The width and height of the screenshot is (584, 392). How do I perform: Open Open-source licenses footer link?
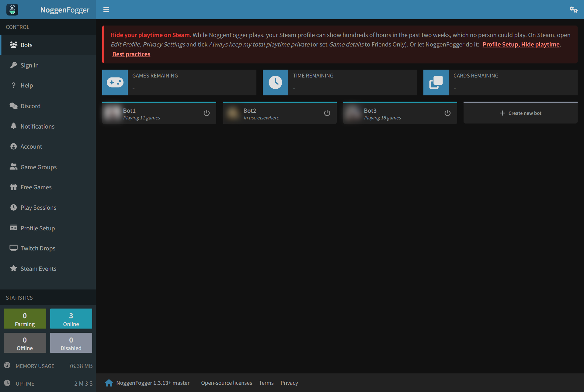point(227,383)
